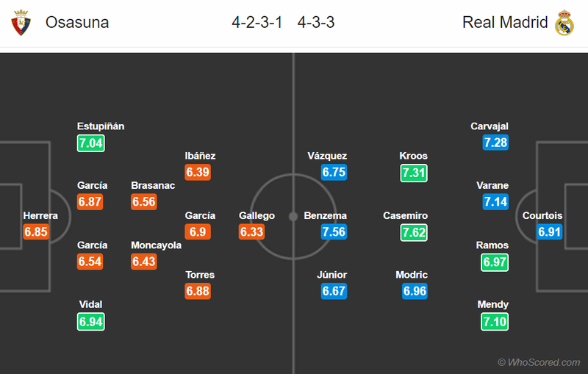Select Herrera's 6.85 rating badge
Image resolution: width=588 pixels, height=374 pixels.
coord(36,232)
